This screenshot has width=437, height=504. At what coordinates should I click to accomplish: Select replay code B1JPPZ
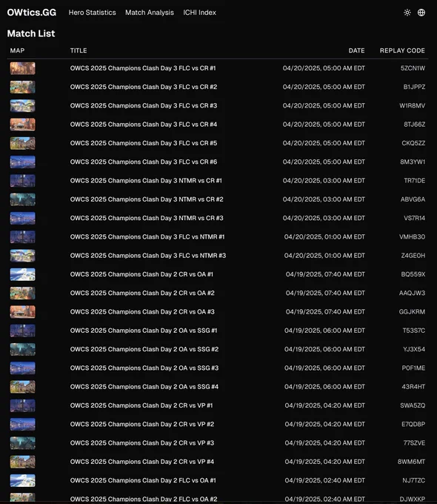click(414, 87)
